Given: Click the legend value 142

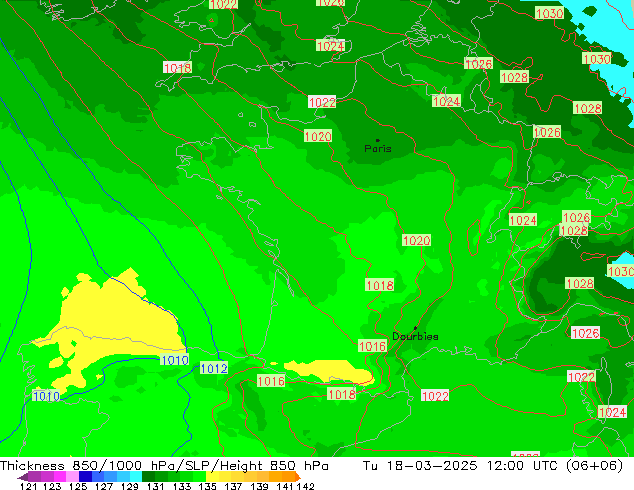Looking at the screenshot, I should pyautogui.click(x=306, y=486).
